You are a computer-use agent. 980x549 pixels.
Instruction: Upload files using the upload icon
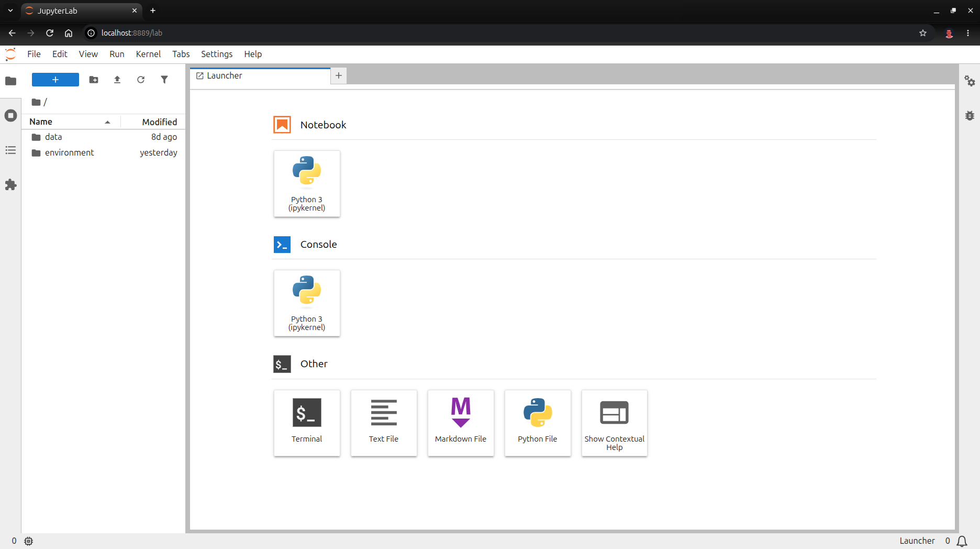coord(117,80)
